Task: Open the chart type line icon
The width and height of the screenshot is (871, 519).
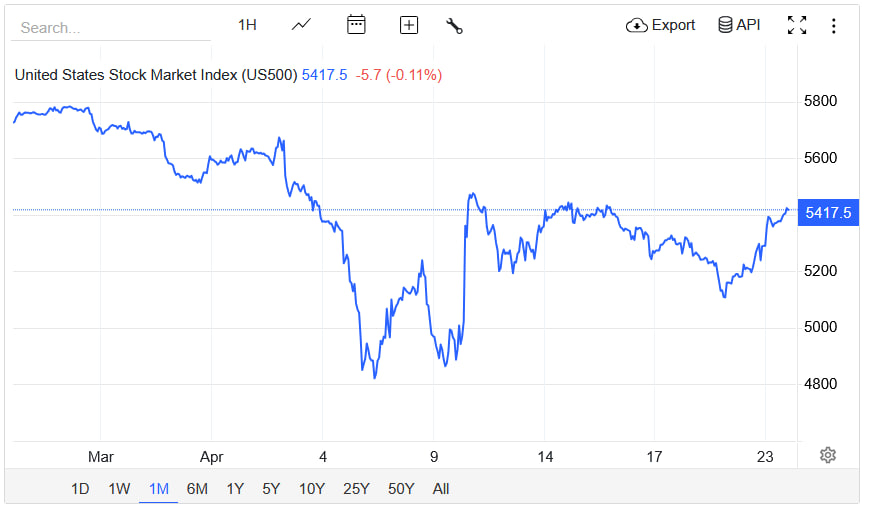Action: [301, 25]
